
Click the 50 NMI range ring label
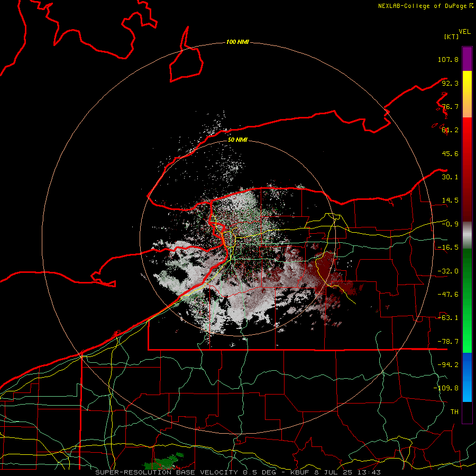pyautogui.click(x=237, y=140)
